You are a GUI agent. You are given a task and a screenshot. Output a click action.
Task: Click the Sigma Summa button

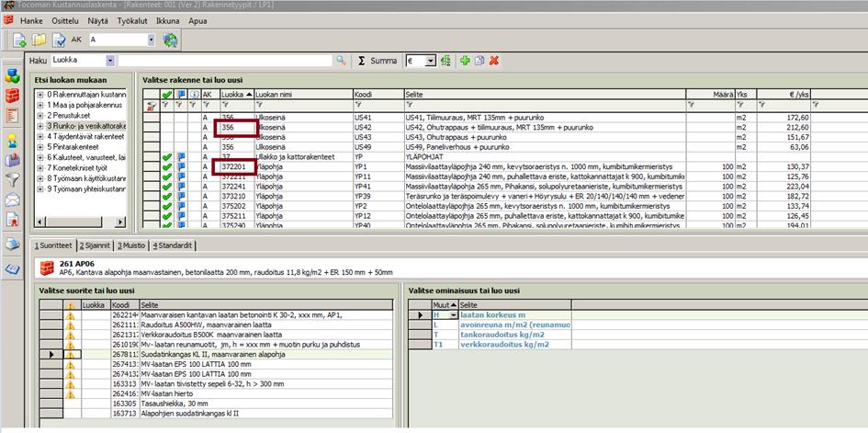378,61
